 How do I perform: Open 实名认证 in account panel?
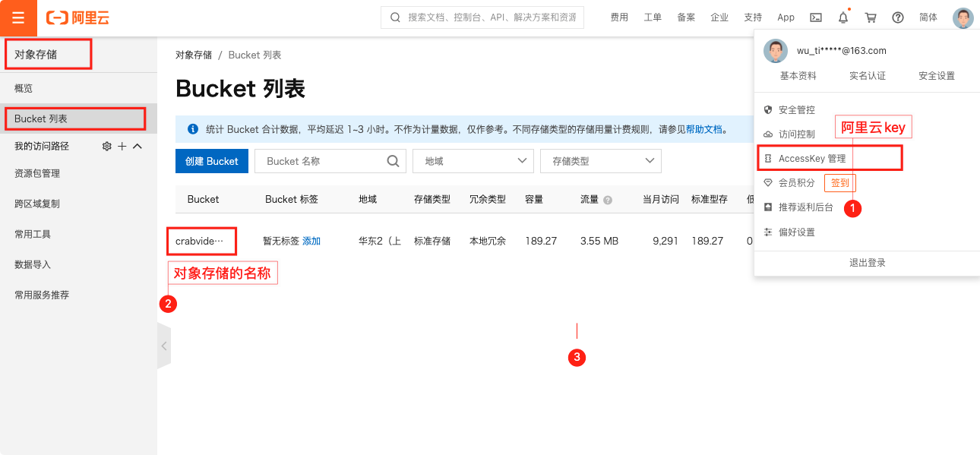click(x=868, y=76)
